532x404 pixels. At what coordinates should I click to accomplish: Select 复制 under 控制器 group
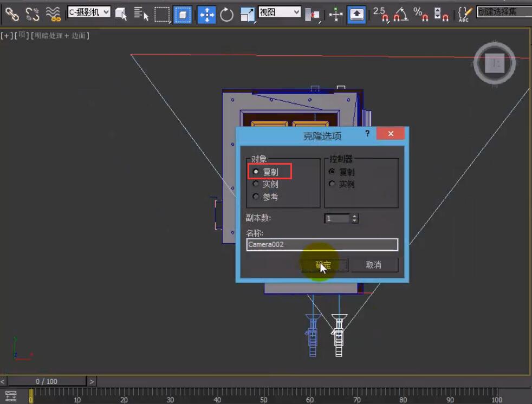click(x=342, y=172)
